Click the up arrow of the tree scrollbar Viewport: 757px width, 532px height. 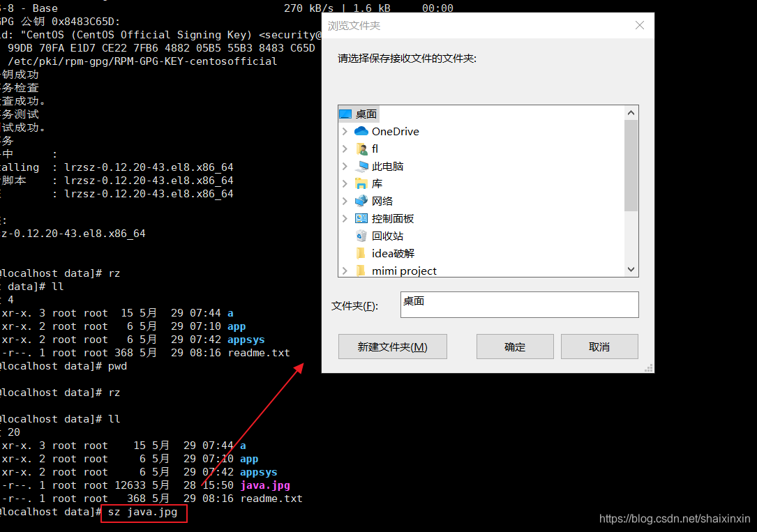[631, 112]
